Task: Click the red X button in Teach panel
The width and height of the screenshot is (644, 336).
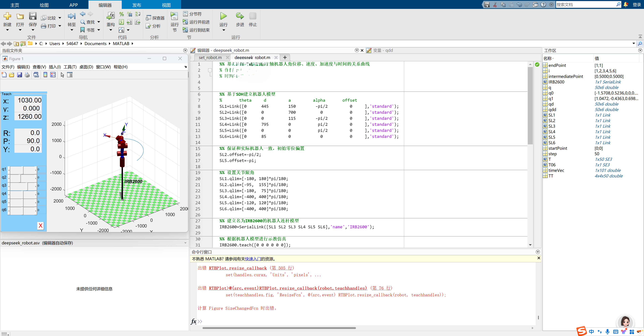Action: [40, 226]
